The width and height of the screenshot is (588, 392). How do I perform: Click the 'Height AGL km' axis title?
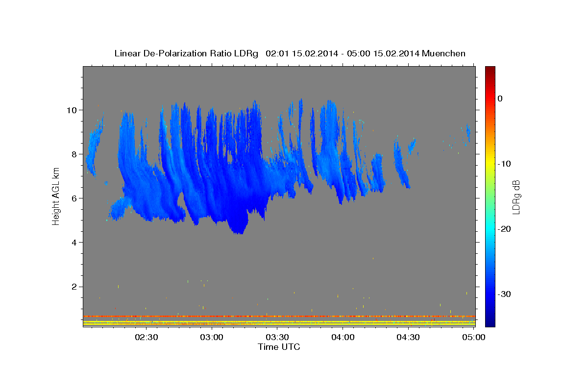click(x=56, y=196)
